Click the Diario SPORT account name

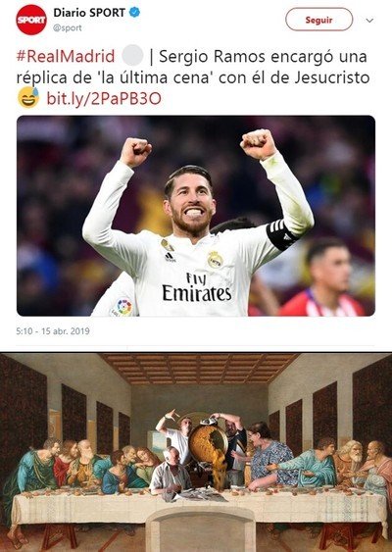click(x=89, y=13)
